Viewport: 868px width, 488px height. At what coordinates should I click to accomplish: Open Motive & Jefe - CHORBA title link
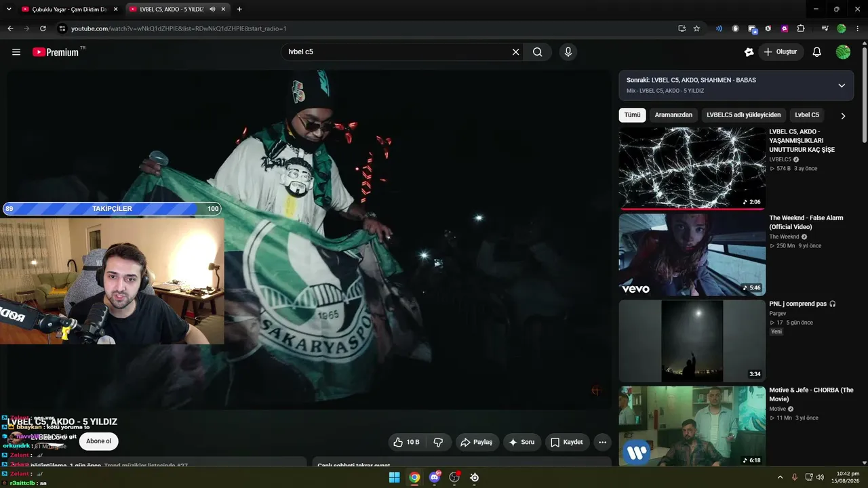[811, 394]
